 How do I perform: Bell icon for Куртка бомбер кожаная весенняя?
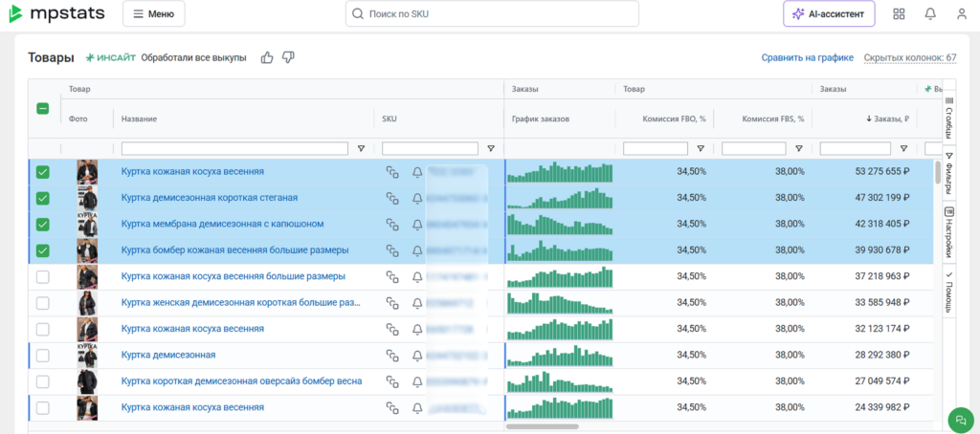tap(417, 250)
